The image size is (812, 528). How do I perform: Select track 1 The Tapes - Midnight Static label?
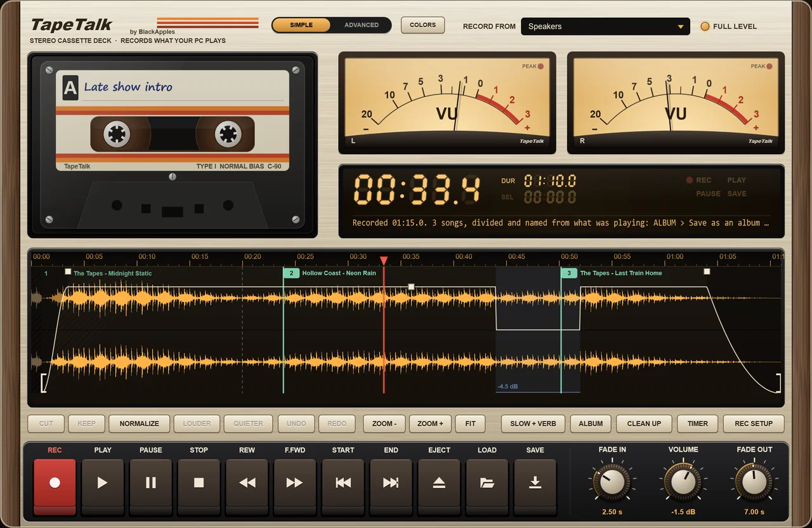112,274
